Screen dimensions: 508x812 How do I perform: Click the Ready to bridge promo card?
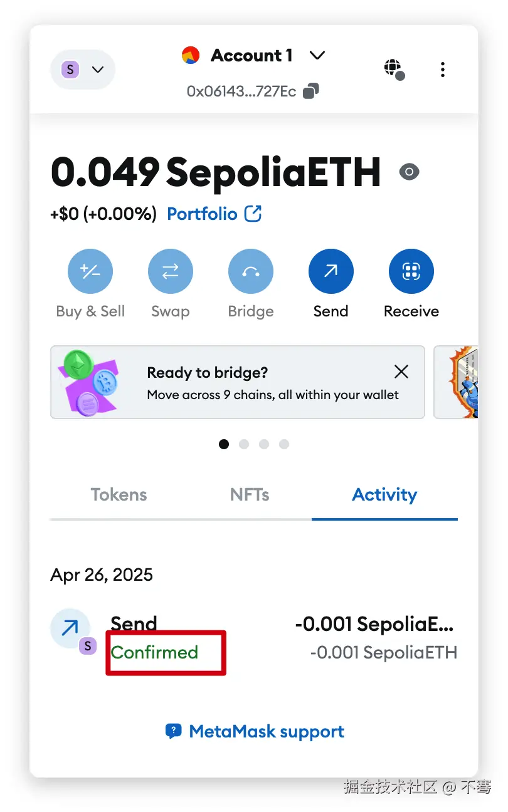(251, 382)
